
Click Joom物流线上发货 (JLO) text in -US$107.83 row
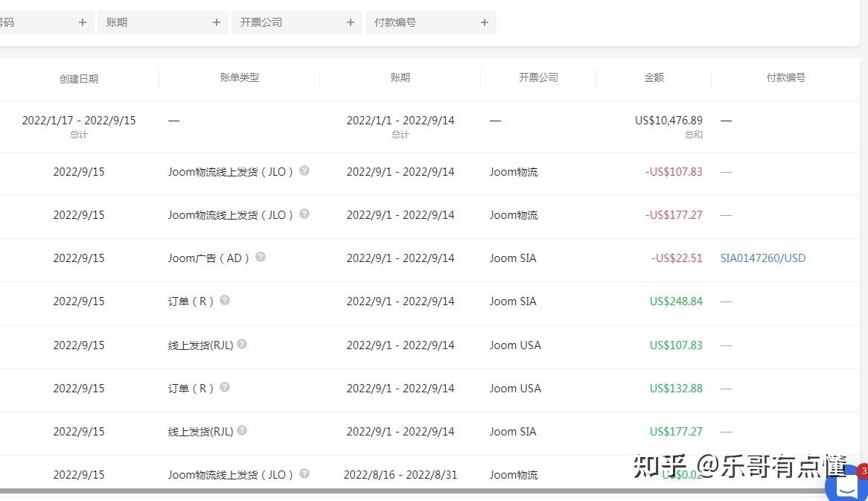tap(231, 172)
